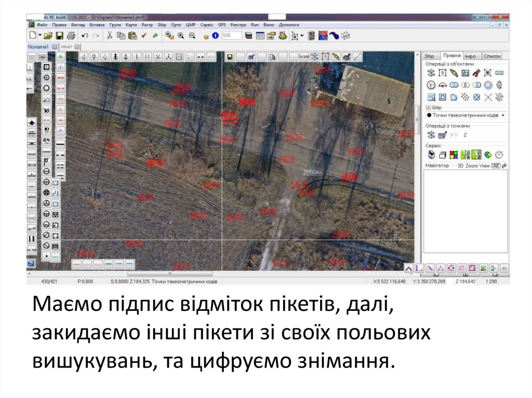Click the Paste clipboard icon
532x398 pixels.
pyautogui.click(x=132, y=35)
